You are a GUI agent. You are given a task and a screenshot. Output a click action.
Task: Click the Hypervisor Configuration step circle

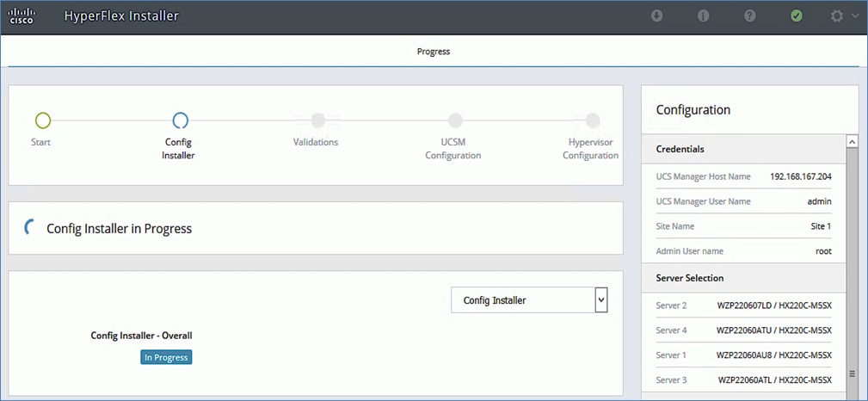click(x=593, y=120)
